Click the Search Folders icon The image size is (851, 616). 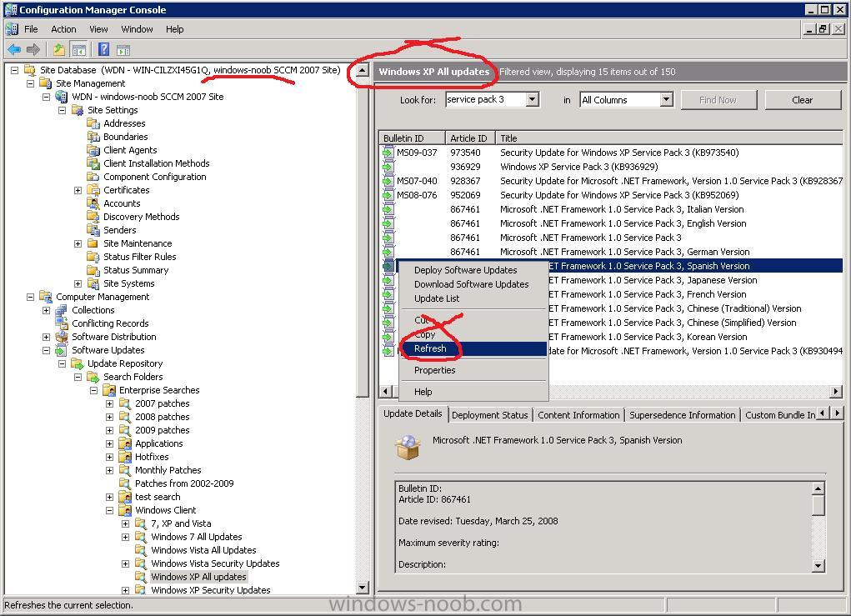pyautogui.click(x=93, y=377)
